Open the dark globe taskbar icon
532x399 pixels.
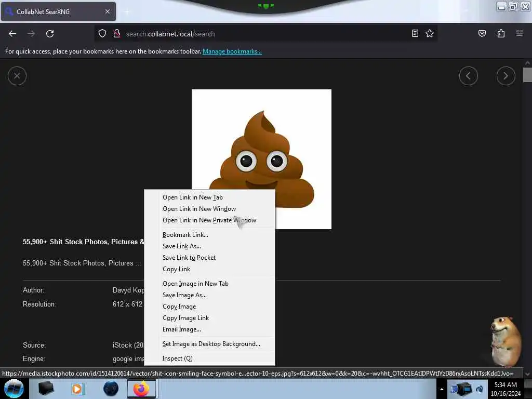tap(111, 389)
